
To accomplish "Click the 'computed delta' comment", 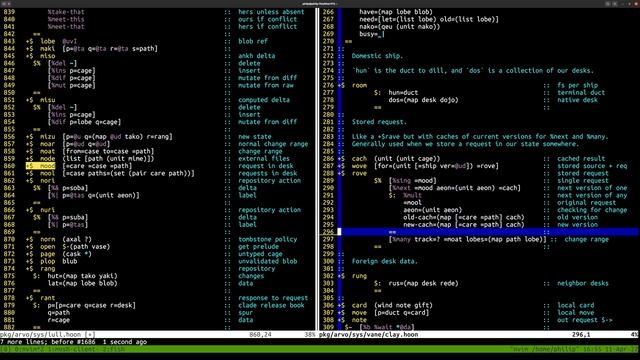I will click(264, 100).
